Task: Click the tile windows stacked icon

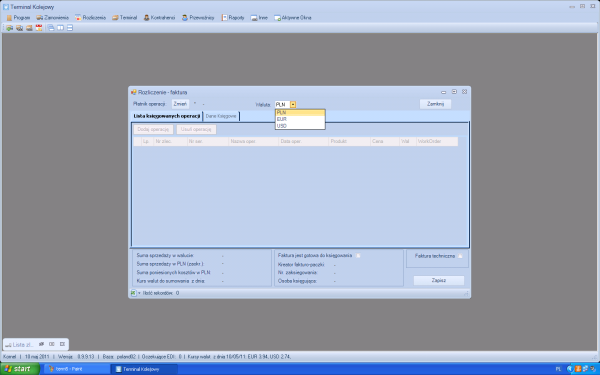Action: pyautogui.click(x=70, y=28)
